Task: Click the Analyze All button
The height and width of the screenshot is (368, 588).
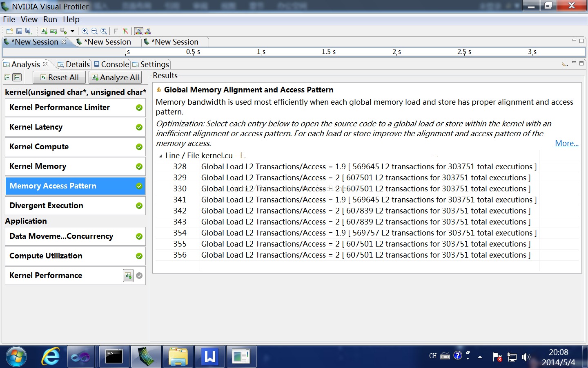Action: click(x=116, y=77)
